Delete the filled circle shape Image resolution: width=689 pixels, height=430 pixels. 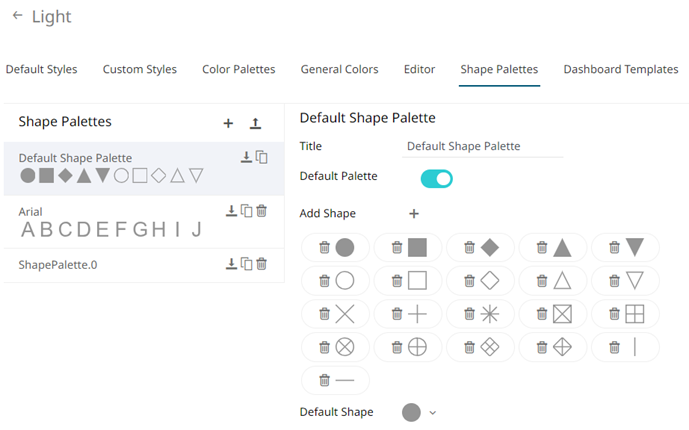pyautogui.click(x=324, y=247)
